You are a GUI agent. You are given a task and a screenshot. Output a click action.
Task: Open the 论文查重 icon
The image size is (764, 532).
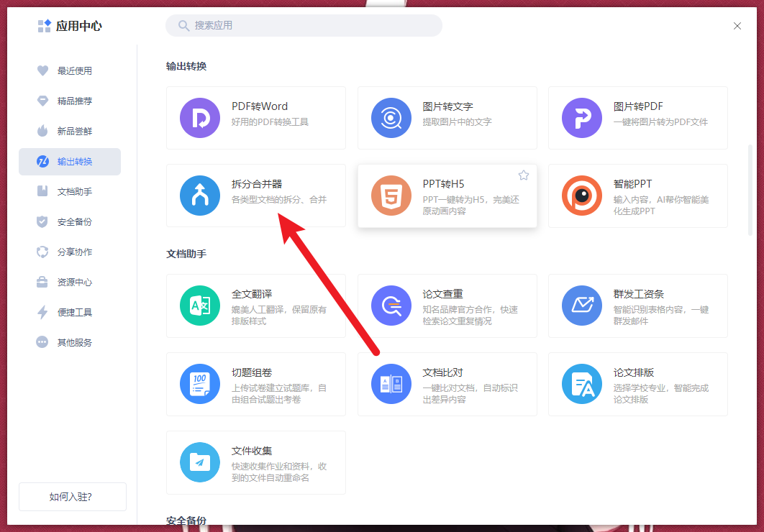coord(391,306)
